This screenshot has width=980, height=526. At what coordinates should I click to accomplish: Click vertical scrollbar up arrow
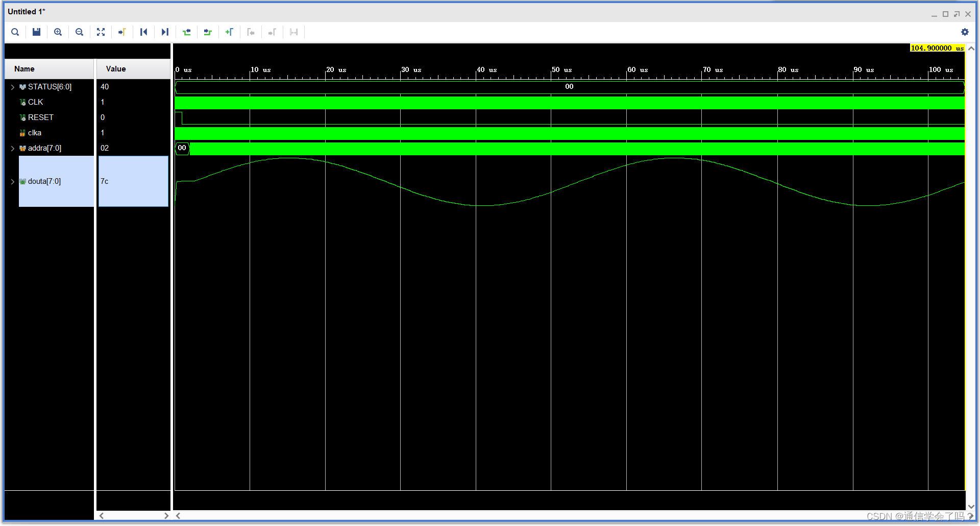click(971, 49)
